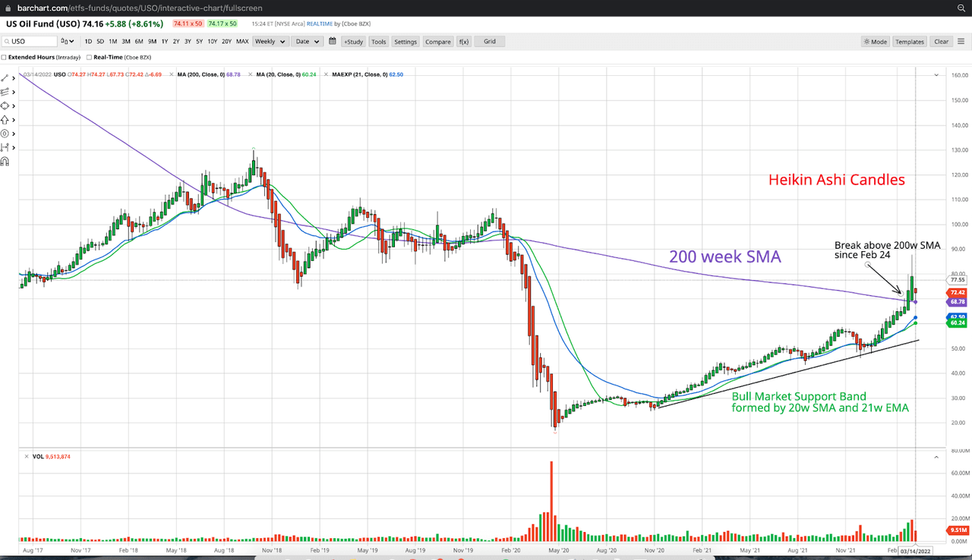Select the line drawing tool

click(5, 77)
